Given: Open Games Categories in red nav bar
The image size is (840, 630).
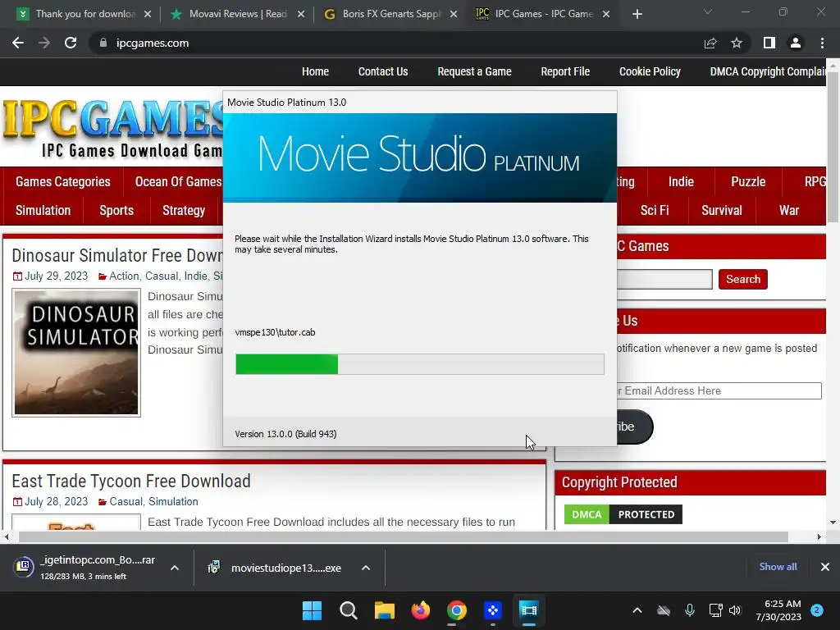Looking at the screenshot, I should click(x=62, y=181).
